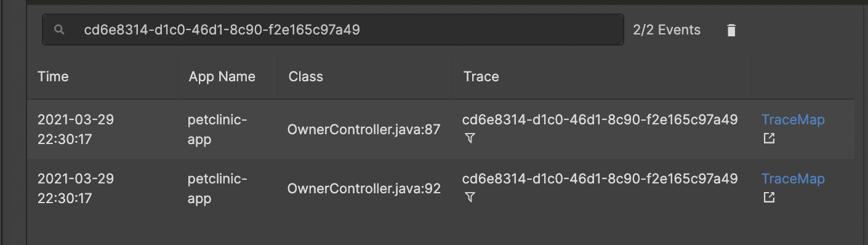Click the 2/2 Events counter label
868x245 pixels.
667,30
